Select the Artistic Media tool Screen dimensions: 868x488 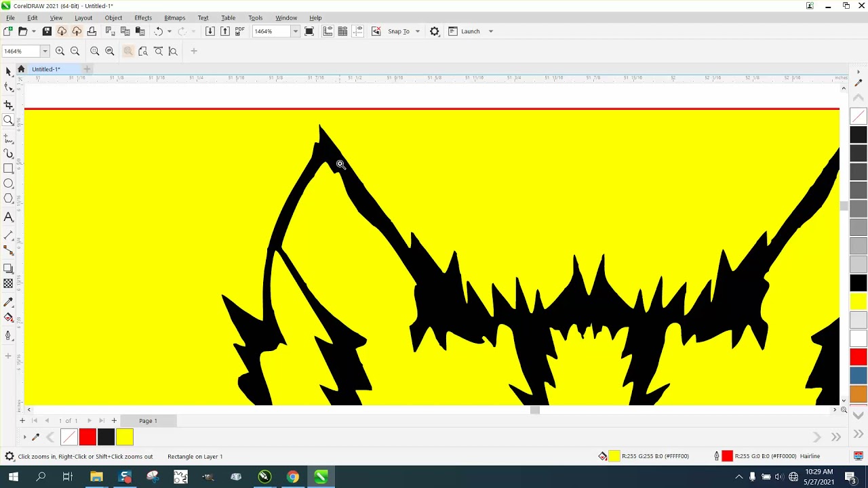pos(8,154)
